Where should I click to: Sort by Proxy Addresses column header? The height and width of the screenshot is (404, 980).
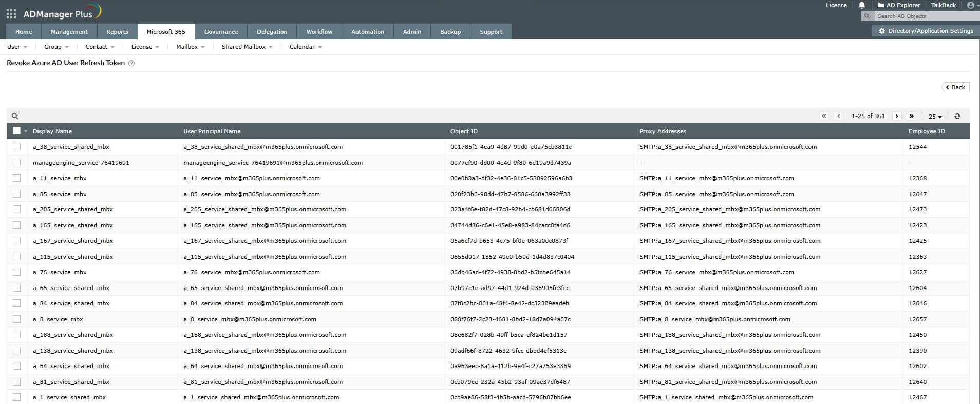[663, 131]
